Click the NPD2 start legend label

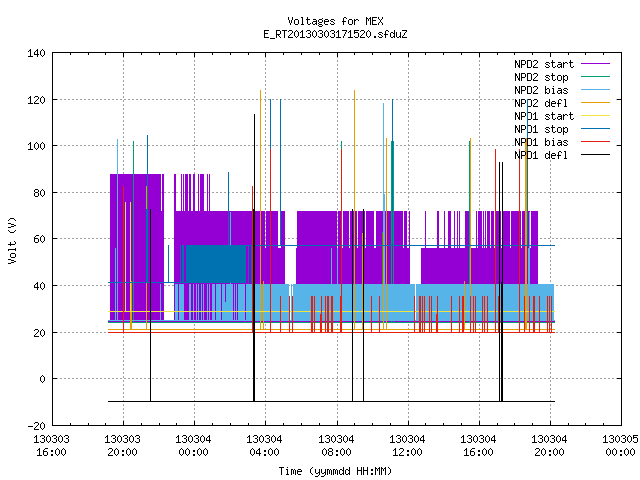544,64
